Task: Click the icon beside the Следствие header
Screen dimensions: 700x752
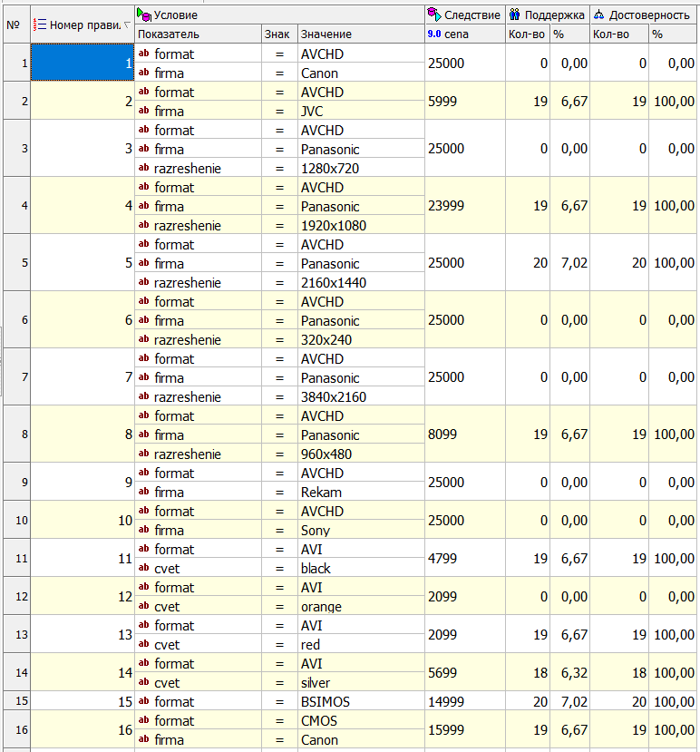Action: pos(434,15)
